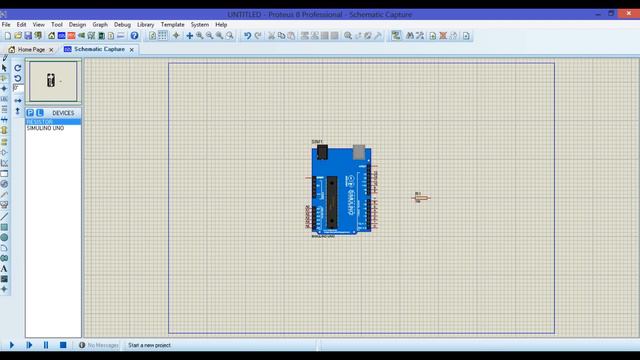Viewport: 640px width, 360px height.
Task: Open the Template menu
Action: pos(172,25)
